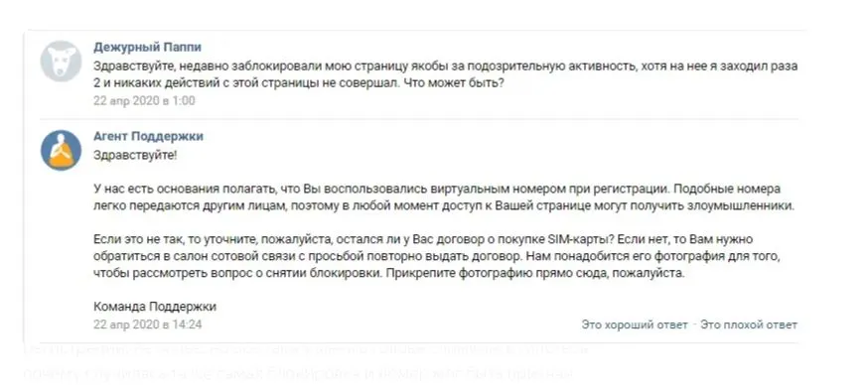The height and width of the screenshot is (387, 868).
Task: Open the Агент Поддержки avatar icon
Action: coord(61,151)
